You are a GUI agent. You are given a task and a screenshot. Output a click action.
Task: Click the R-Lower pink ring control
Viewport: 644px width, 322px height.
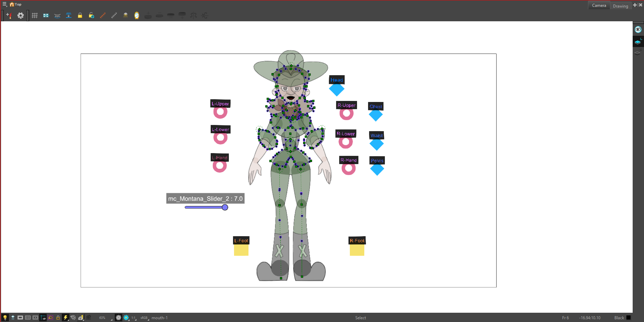pyautogui.click(x=346, y=142)
